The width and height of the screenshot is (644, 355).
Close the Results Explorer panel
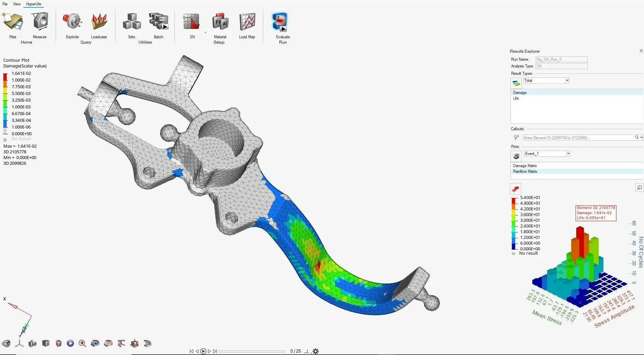click(641, 51)
